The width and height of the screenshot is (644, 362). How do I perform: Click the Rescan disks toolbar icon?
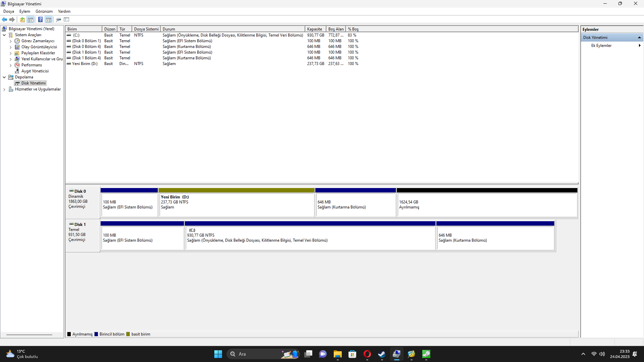point(58,19)
